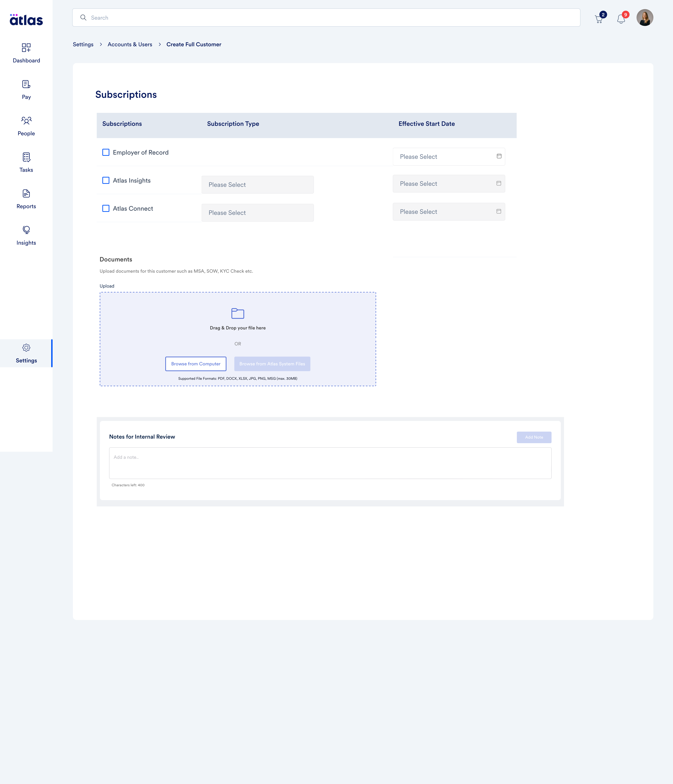Image resolution: width=673 pixels, height=784 pixels.
Task: Go to Reports in sidebar
Action: point(26,206)
